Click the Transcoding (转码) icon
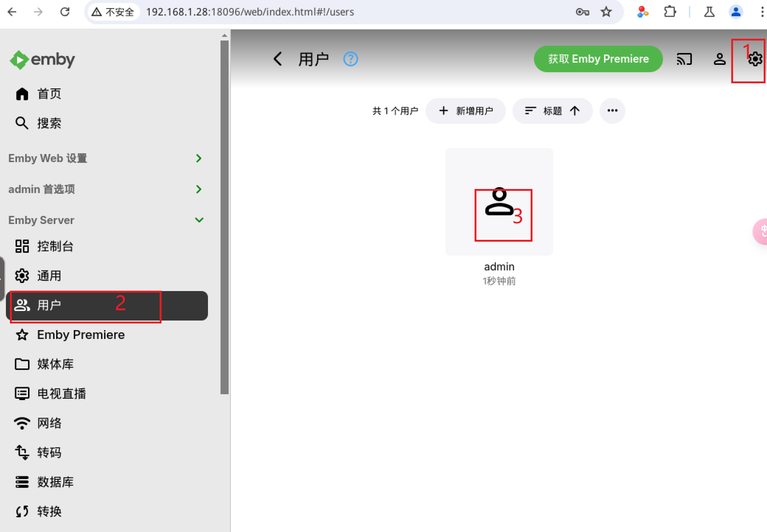 [22, 452]
